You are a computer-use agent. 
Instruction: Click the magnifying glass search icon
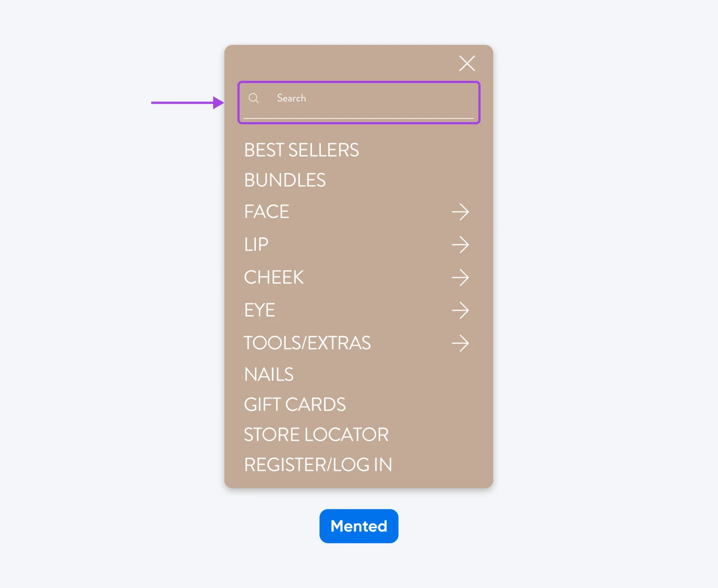point(254,99)
